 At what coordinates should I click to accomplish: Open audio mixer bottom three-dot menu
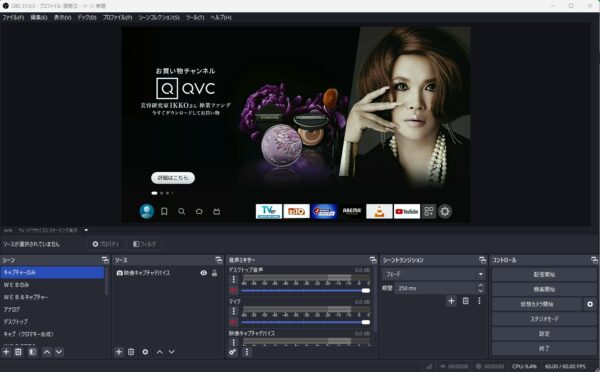(246, 352)
